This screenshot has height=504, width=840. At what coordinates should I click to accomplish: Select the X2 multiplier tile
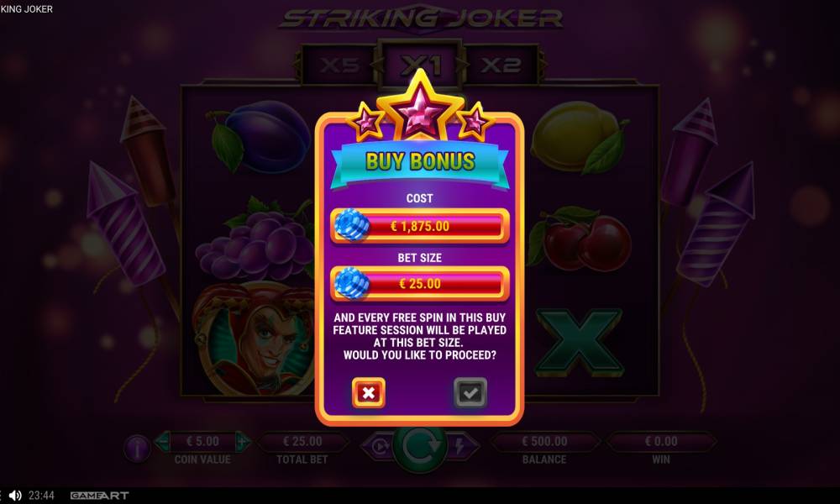click(501, 65)
